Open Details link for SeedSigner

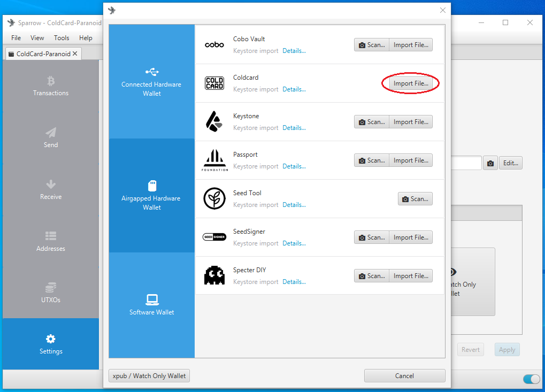click(x=294, y=243)
